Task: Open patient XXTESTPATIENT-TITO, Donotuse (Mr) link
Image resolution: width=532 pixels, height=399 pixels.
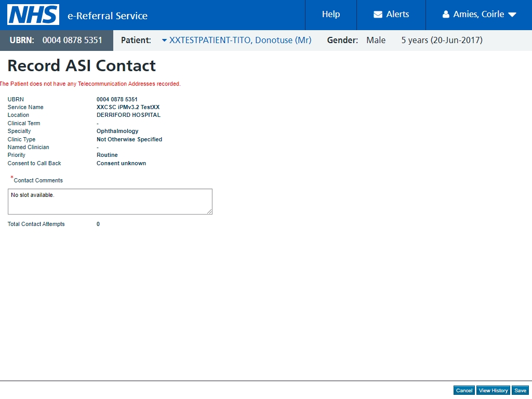Action: click(240, 40)
